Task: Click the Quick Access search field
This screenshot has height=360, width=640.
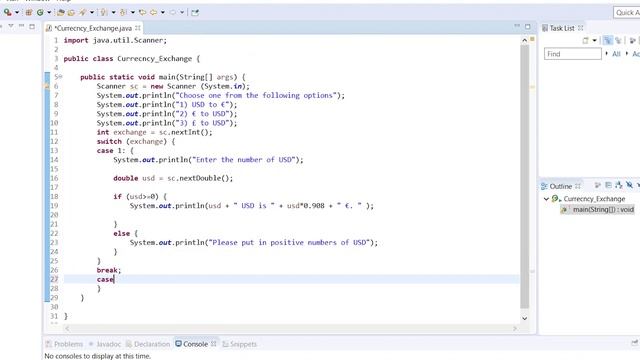Action: point(627,13)
